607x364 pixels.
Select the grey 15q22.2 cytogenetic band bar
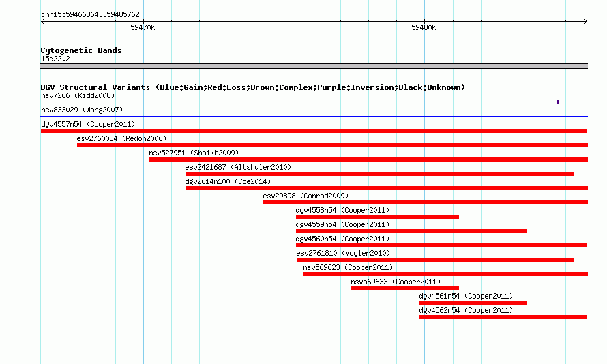click(314, 66)
